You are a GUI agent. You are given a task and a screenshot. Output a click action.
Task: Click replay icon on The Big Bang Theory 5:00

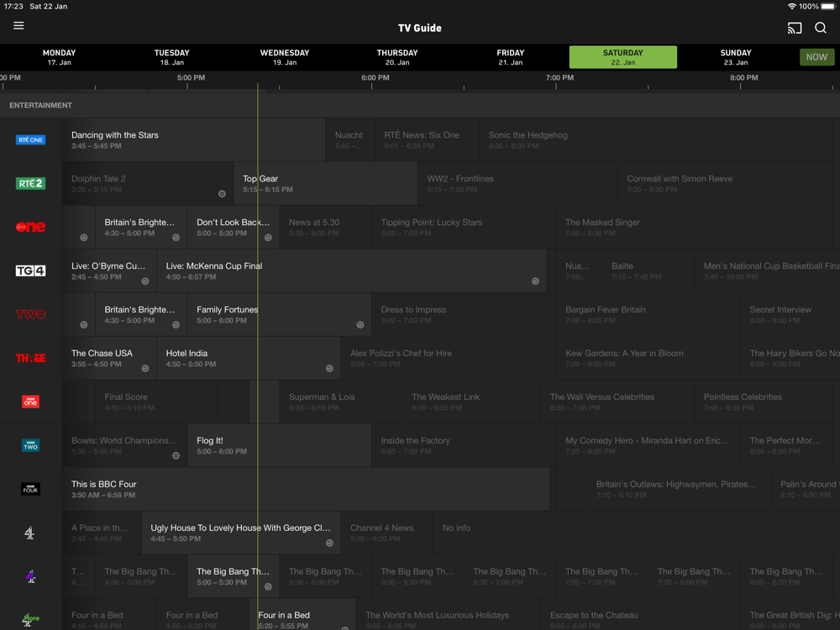tap(268, 586)
